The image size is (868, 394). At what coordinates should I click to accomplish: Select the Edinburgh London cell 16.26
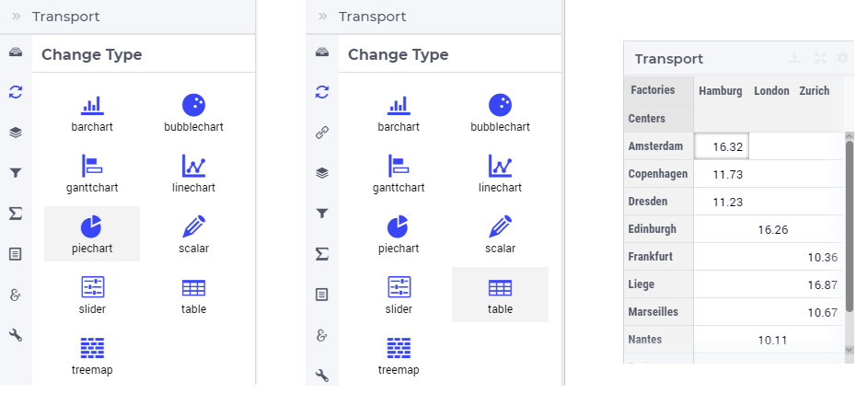pyautogui.click(x=773, y=229)
